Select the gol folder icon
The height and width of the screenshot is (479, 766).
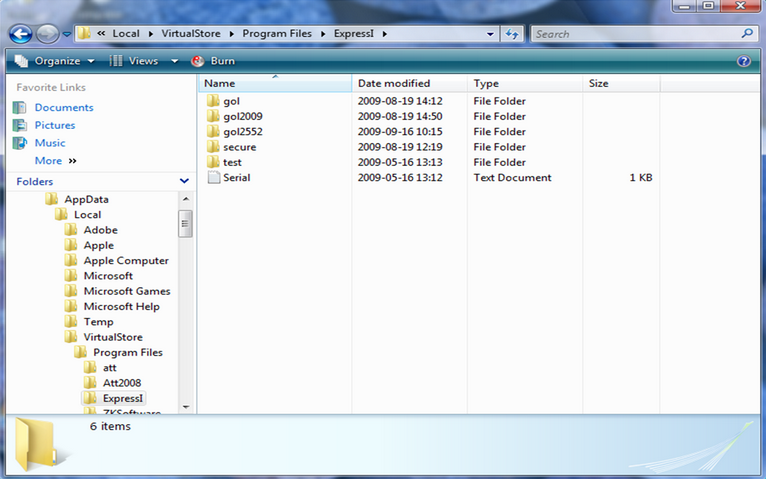point(213,101)
